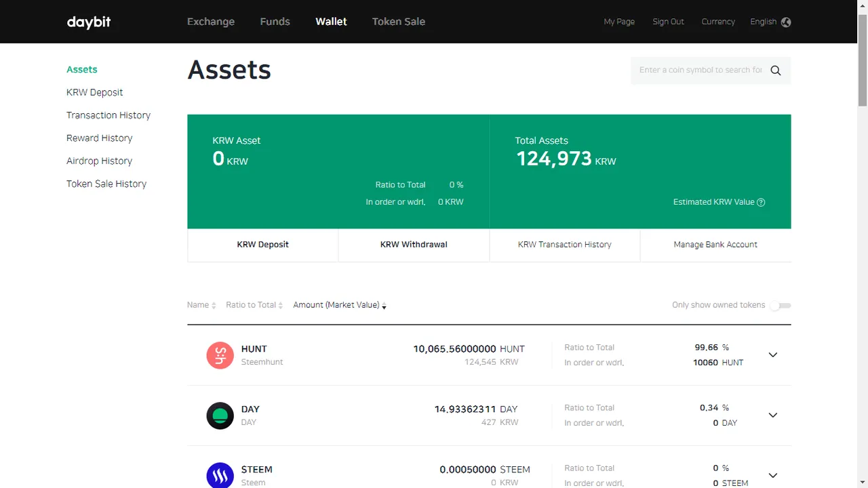Click STEEM amount 0.00050000
The height and width of the screenshot is (488, 868).
tap(468, 470)
